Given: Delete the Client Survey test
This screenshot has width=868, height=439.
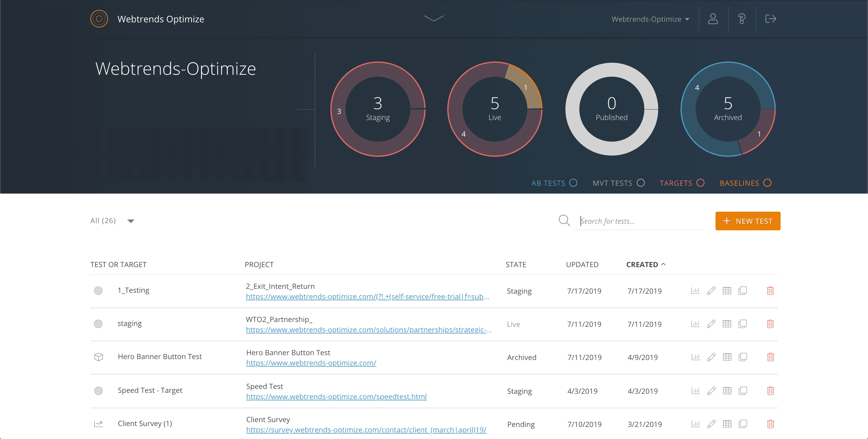Looking at the screenshot, I should pos(771,424).
